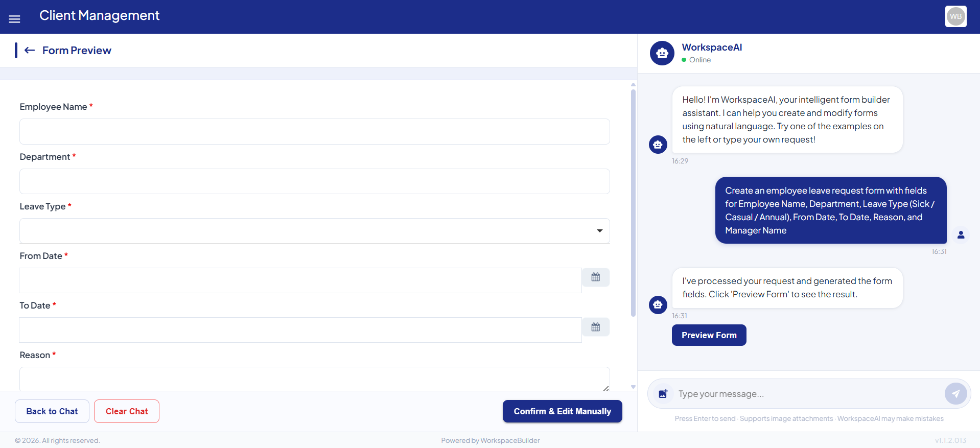Click the Clear Chat button
The height and width of the screenshot is (448, 980).
127,411
